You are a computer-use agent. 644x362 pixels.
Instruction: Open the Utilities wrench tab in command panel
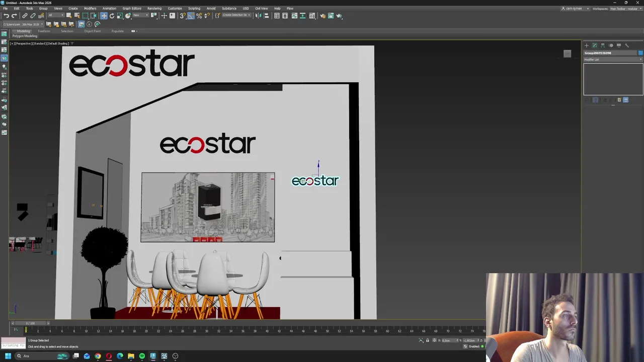(x=627, y=46)
